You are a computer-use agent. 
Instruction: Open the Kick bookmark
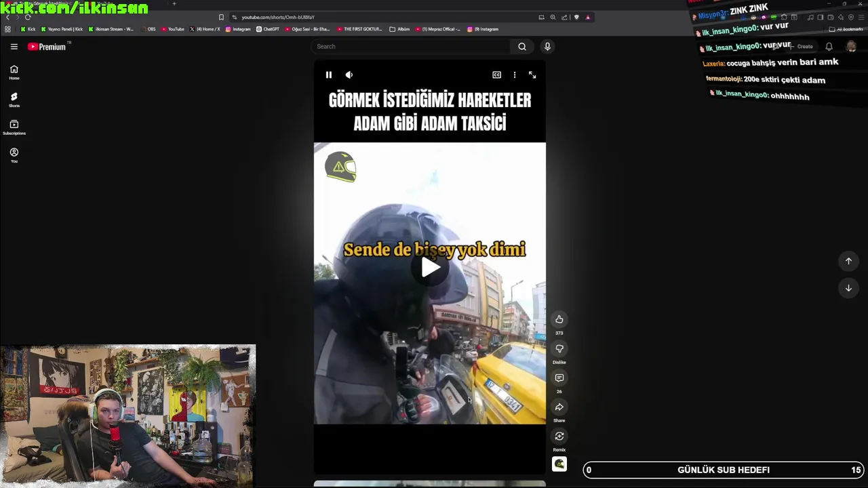click(x=28, y=29)
